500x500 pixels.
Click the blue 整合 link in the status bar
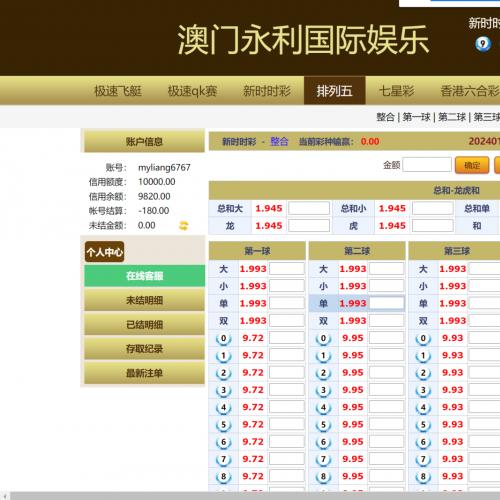coord(279,141)
